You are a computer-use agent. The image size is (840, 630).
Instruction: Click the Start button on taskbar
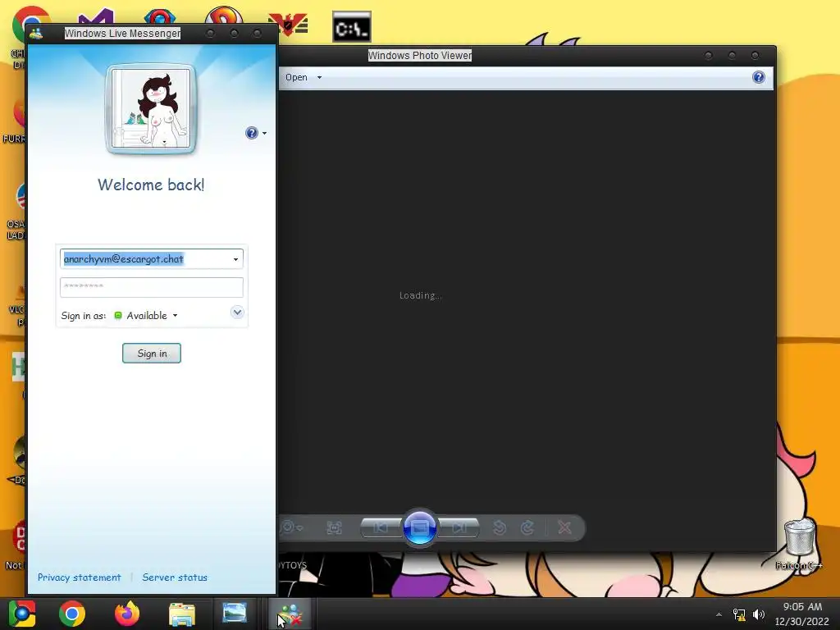22,614
